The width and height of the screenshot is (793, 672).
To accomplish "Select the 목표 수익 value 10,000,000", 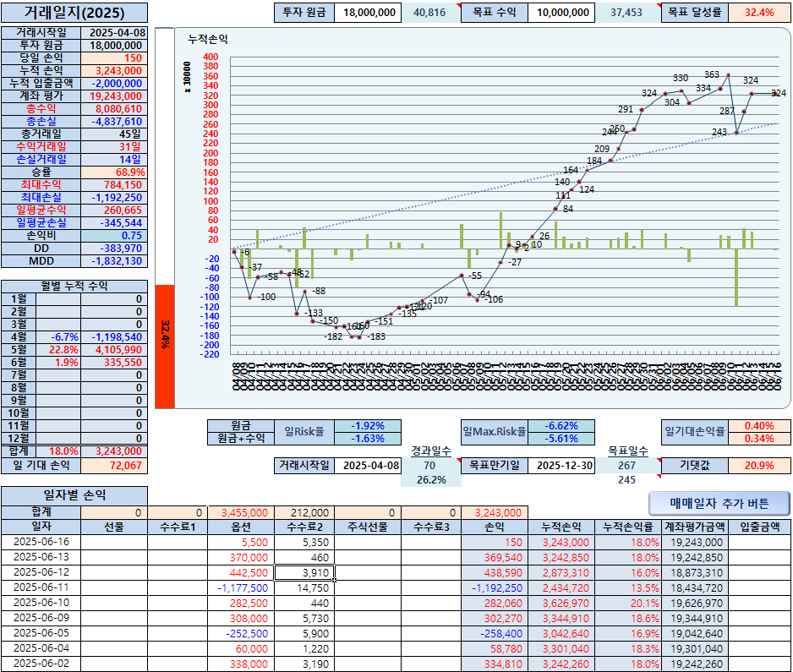I will coord(561,13).
